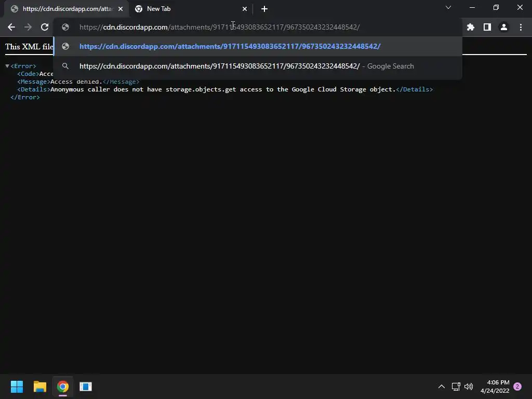532x399 pixels.
Task: Select the highlighted discordapp URL suggestion
Action: tap(258, 46)
